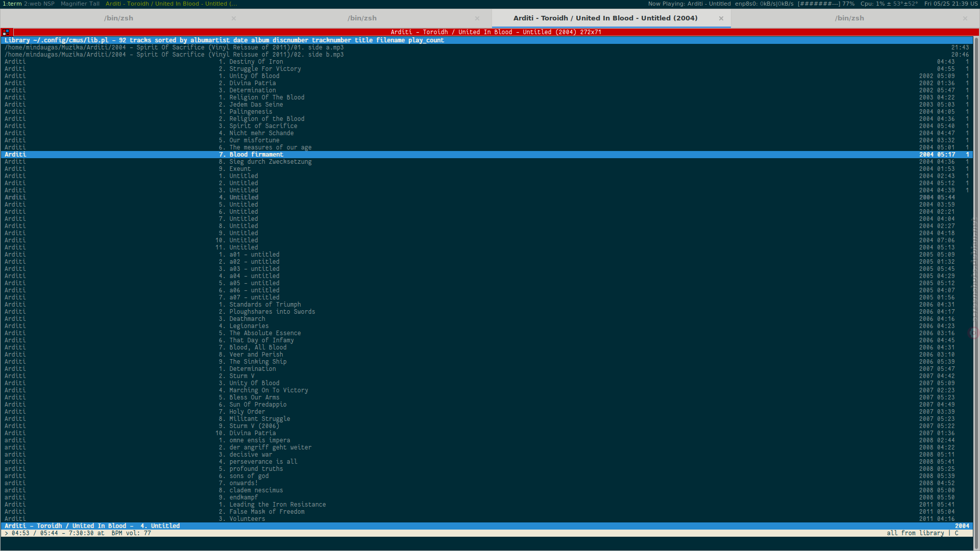Switch to the Arditi - Toroidh terminal tab
Viewport: 980px width, 551px height.
coord(611,18)
